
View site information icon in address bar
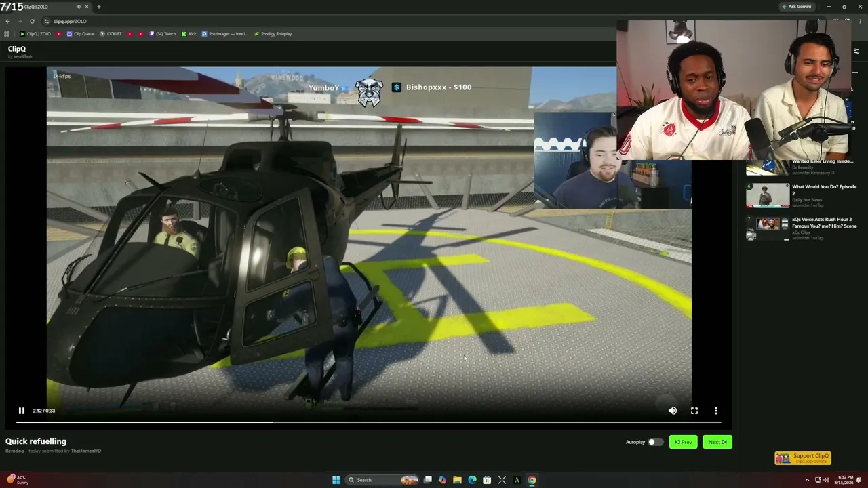(x=47, y=21)
